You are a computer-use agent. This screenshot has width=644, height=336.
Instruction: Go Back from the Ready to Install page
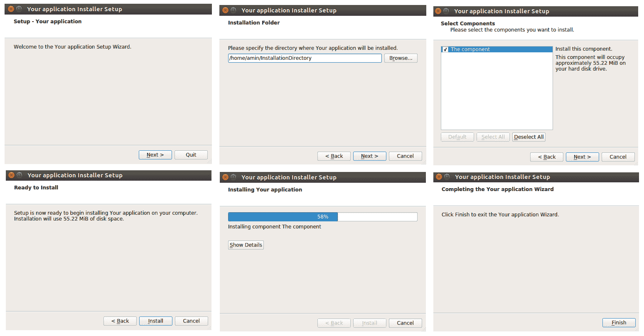(120, 321)
